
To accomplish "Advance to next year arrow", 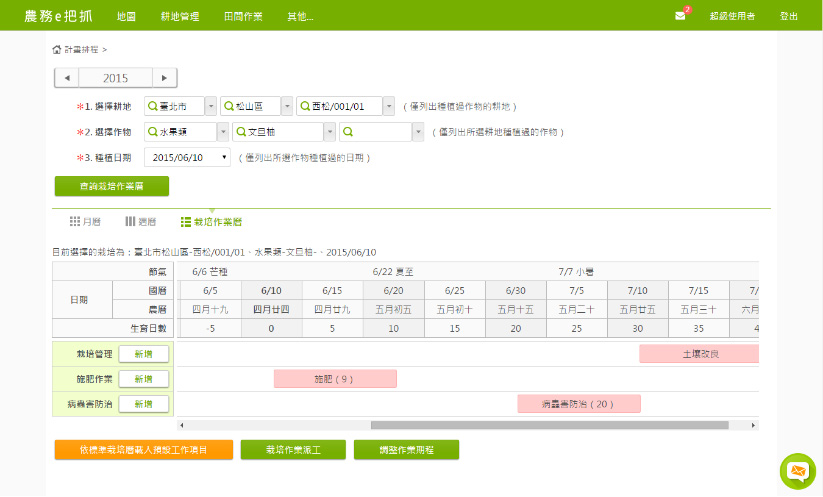I will (x=165, y=78).
